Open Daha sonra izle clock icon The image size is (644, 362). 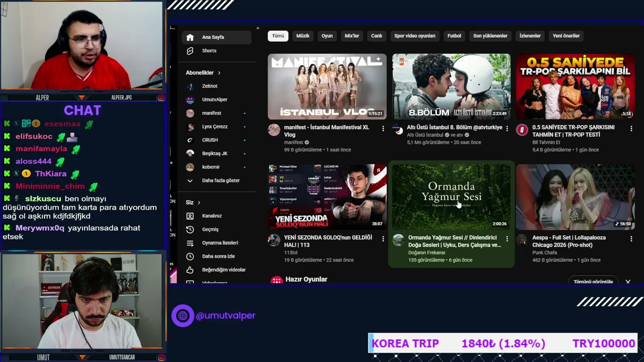[190, 256]
